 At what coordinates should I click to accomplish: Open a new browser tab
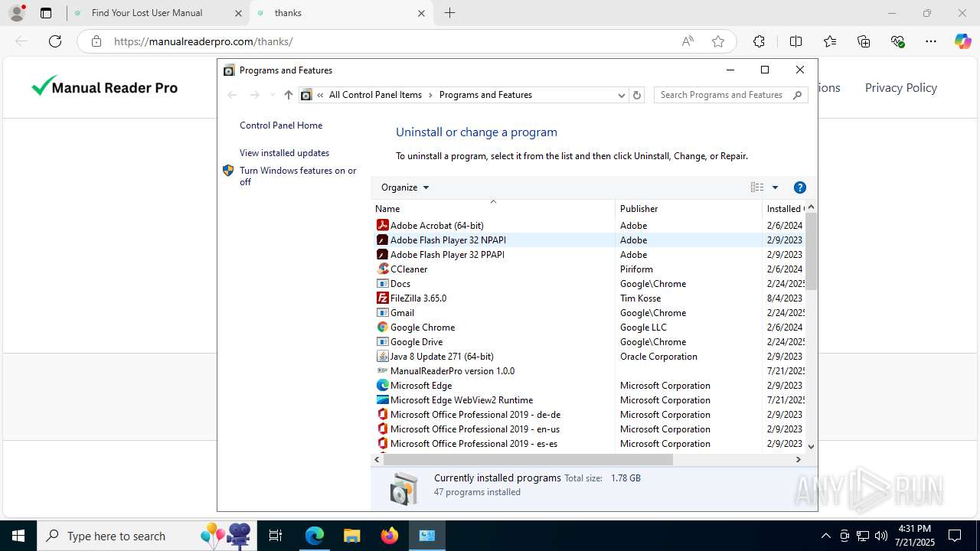pos(450,13)
